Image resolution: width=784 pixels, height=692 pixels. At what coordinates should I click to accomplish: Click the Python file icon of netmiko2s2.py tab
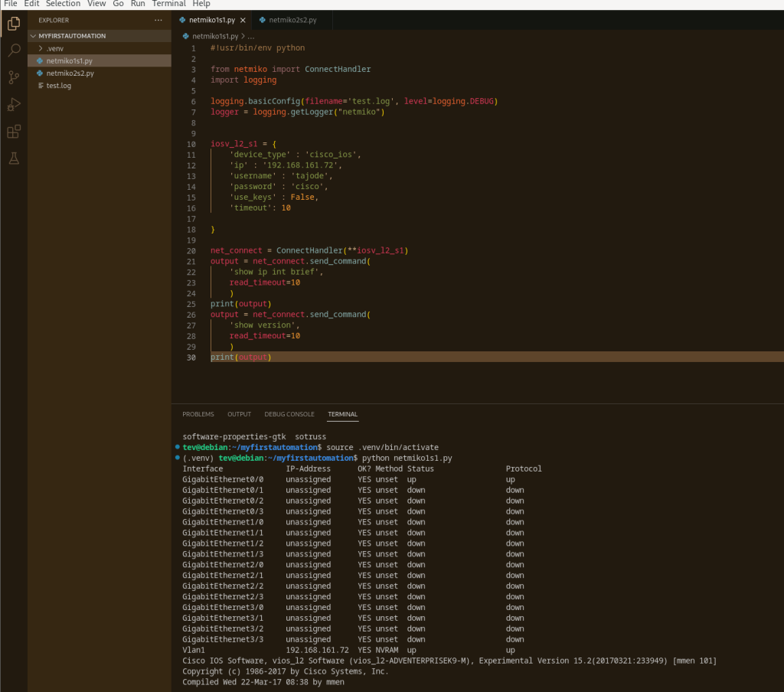263,20
